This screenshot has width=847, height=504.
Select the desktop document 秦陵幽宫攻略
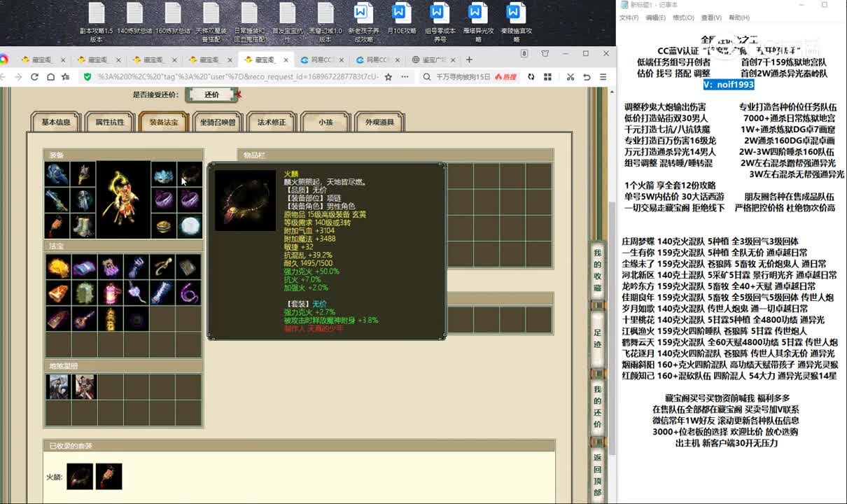pyautogui.click(x=516, y=23)
